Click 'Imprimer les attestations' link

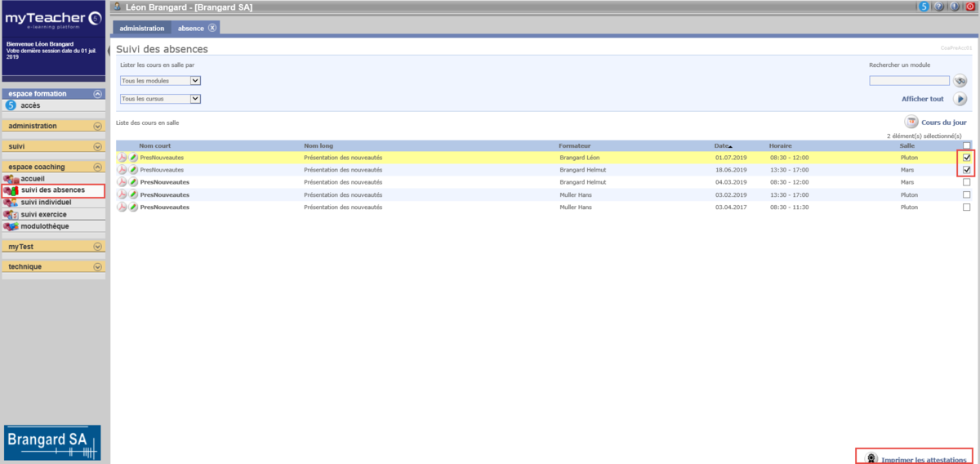click(x=923, y=460)
